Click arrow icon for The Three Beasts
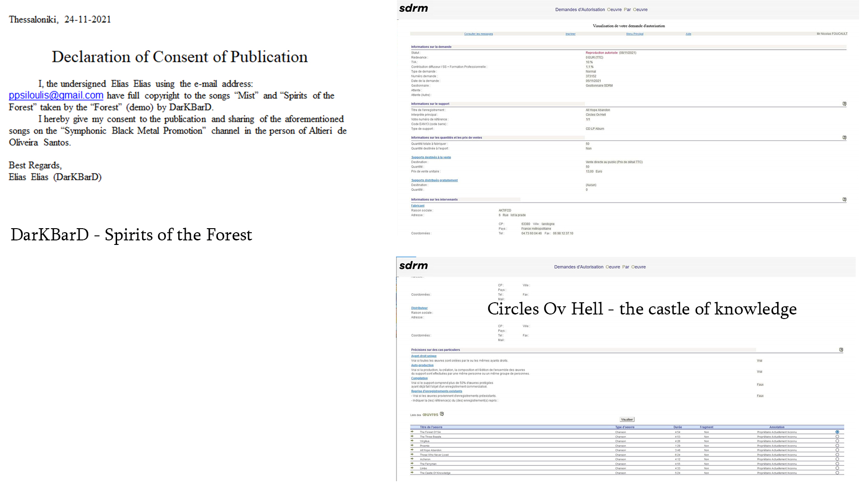The image size is (868, 488). pos(412,436)
